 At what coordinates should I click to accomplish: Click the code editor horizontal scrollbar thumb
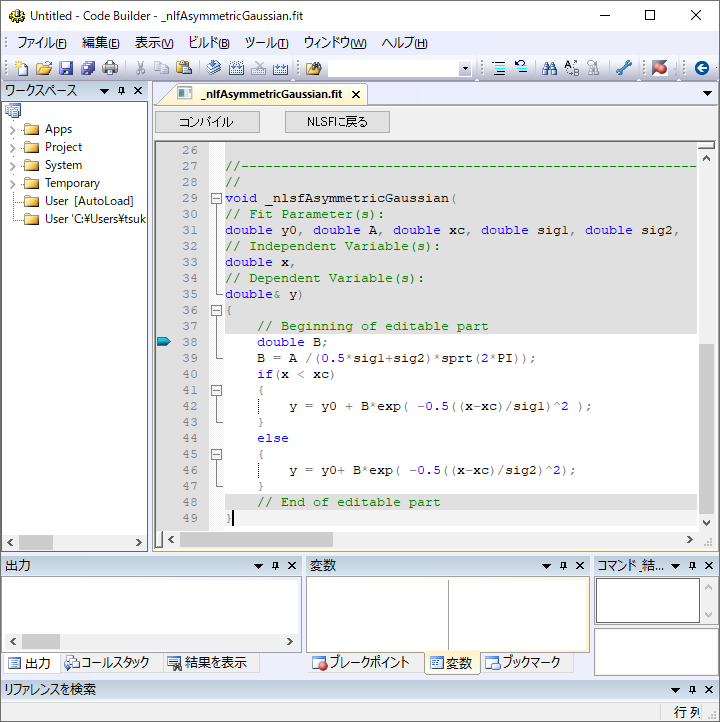click(x=256, y=539)
